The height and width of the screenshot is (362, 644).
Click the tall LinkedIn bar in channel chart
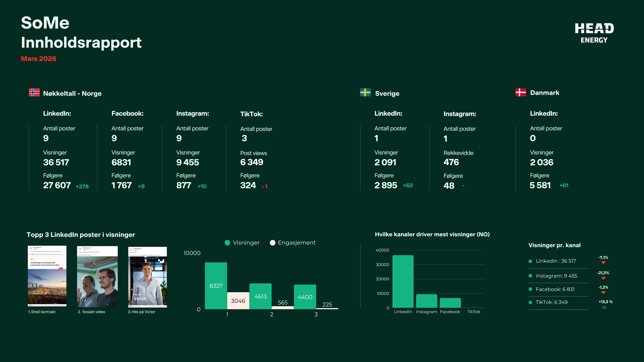tap(403, 281)
